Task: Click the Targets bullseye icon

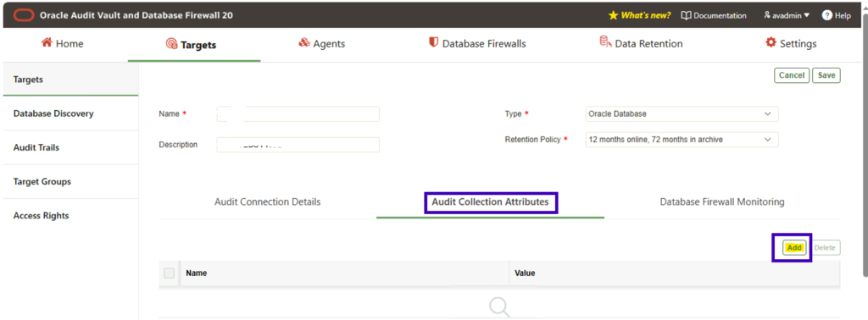Action: pos(171,44)
